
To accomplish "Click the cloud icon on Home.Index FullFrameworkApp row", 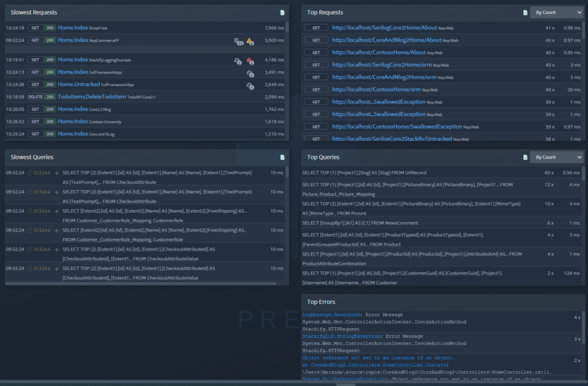I will point(250,73).
